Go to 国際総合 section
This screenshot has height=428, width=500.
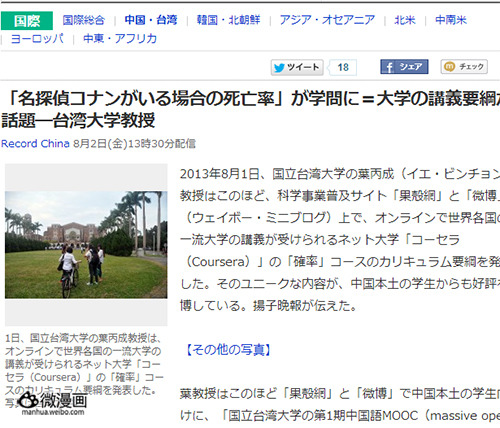(83, 20)
